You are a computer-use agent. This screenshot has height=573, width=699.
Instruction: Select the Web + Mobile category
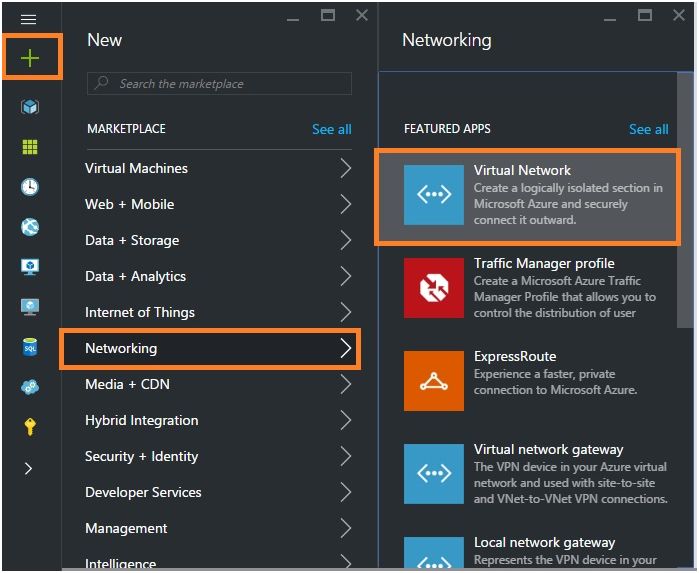[130, 204]
